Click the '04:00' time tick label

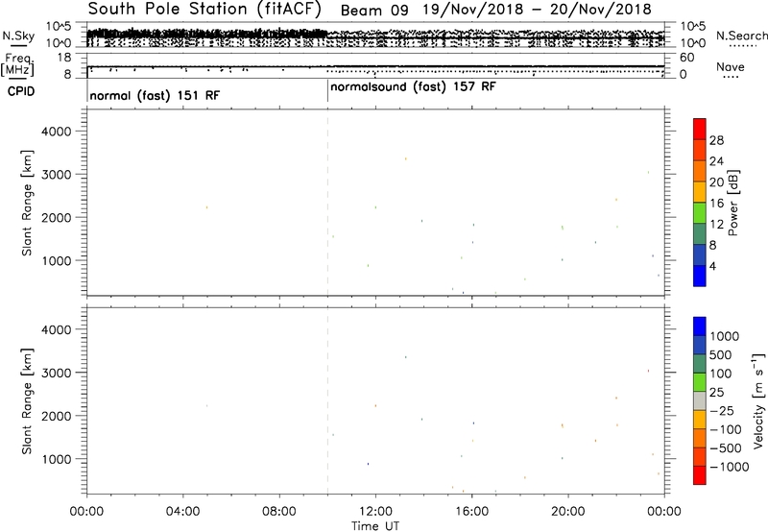pos(183,512)
